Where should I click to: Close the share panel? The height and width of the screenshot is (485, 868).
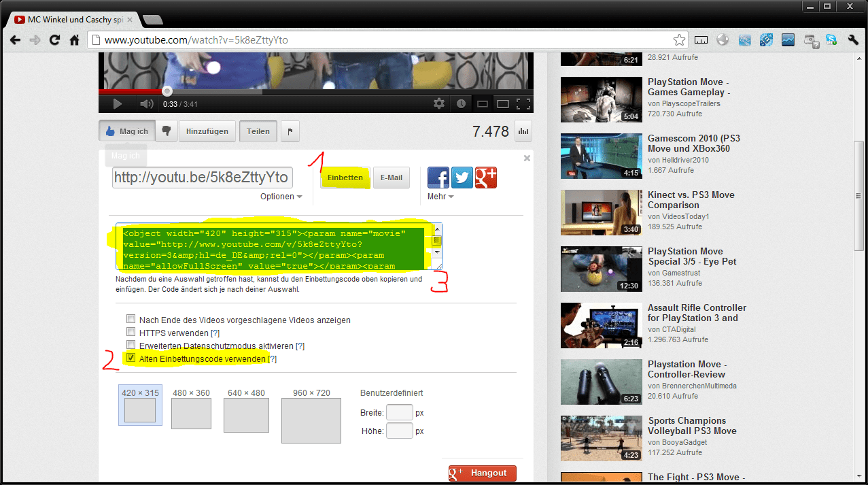tap(526, 158)
